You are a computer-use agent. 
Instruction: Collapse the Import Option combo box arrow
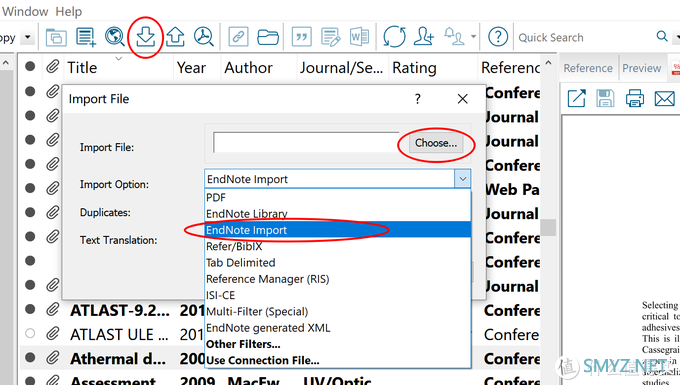click(462, 179)
